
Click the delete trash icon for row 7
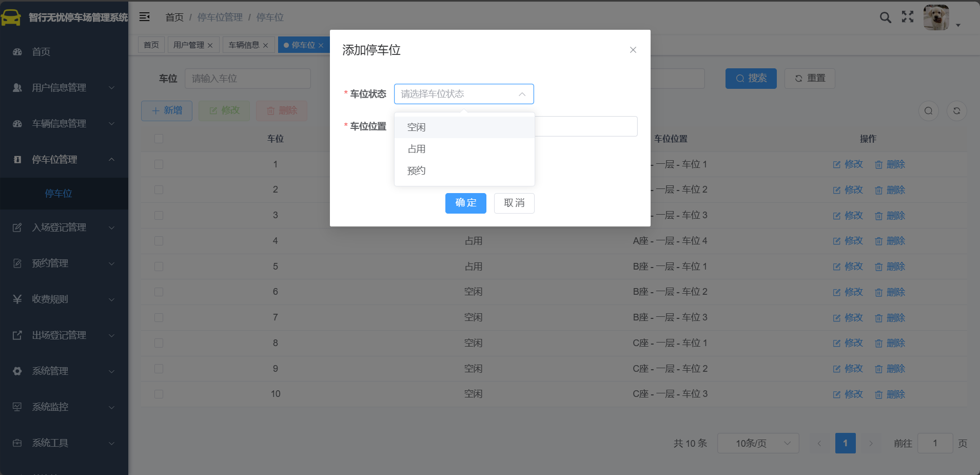tap(879, 318)
